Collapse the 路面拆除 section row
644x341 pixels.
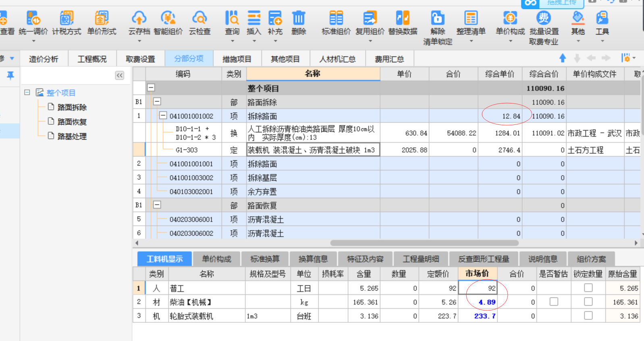pos(157,101)
